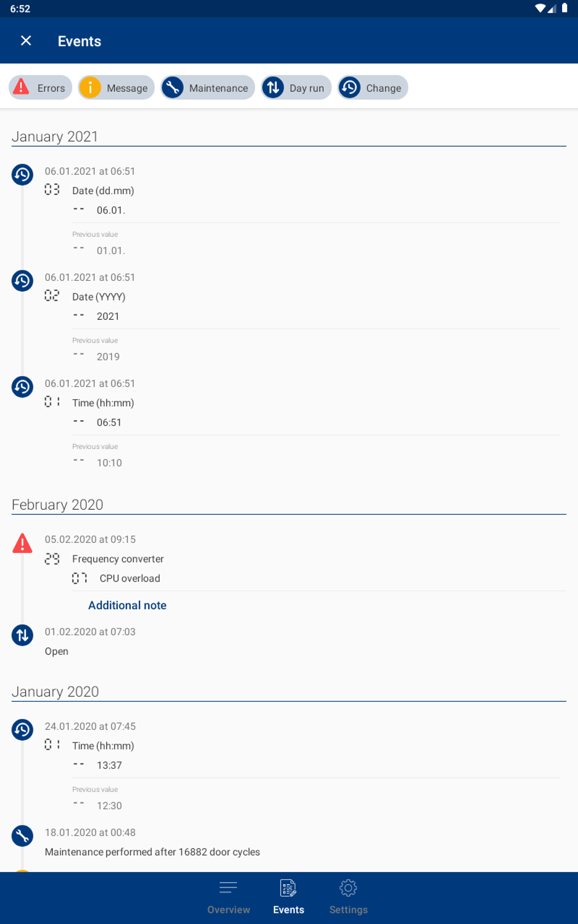Image resolution: width=578 pixels, height=924 pixels.
Task: Click wrench icon for maintenance event
Action: pyautogui.click(x=23, y=836)
